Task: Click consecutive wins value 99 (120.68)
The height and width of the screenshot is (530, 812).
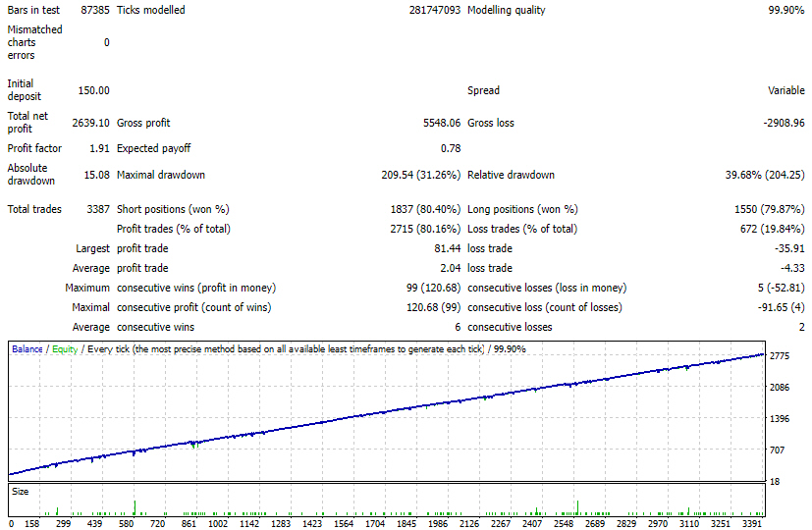Action: click(x=433, y=288)
